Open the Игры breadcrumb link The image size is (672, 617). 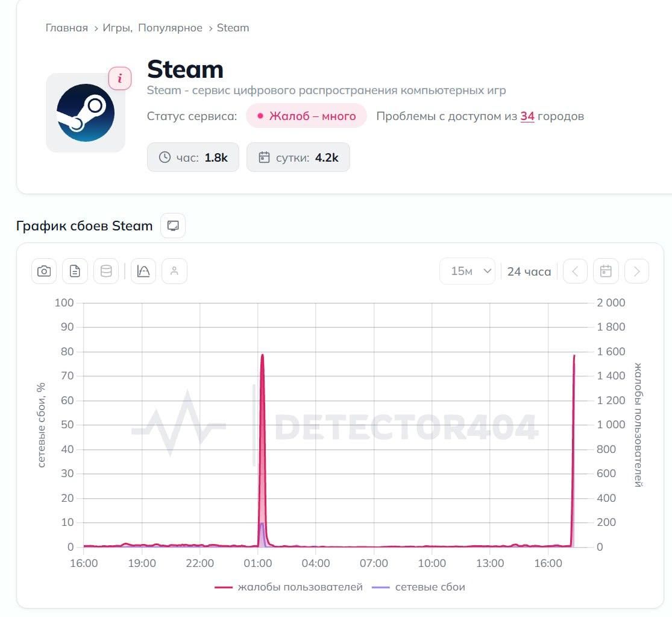(116, 28)
